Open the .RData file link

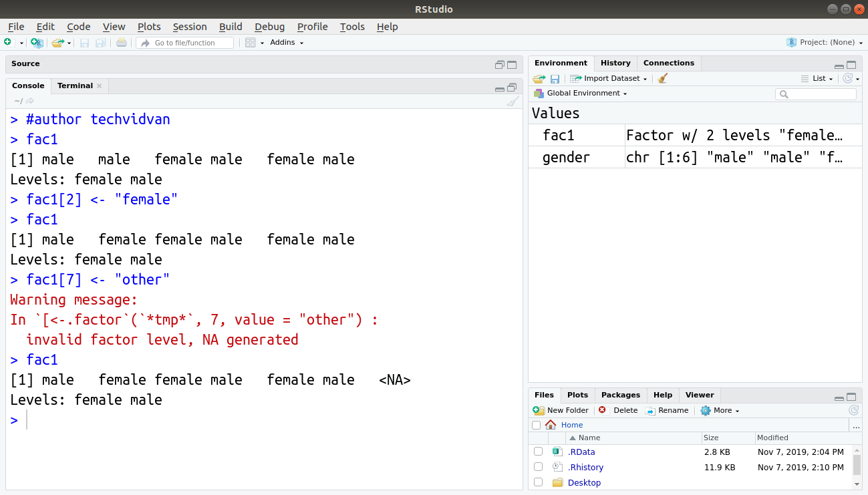581,452
